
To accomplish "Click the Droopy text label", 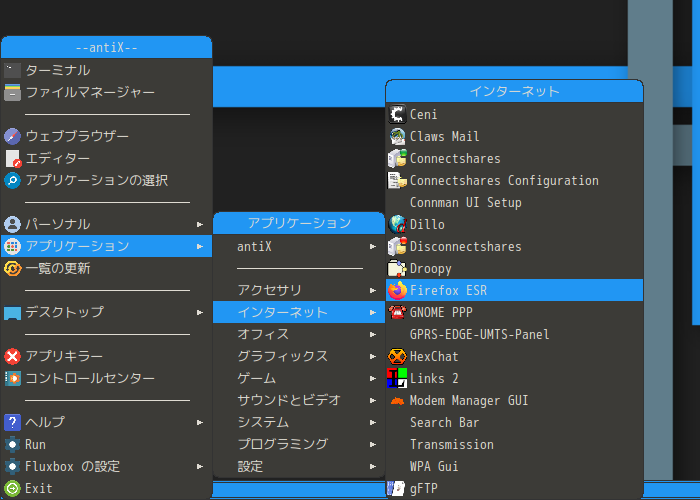I will point(431,269).
